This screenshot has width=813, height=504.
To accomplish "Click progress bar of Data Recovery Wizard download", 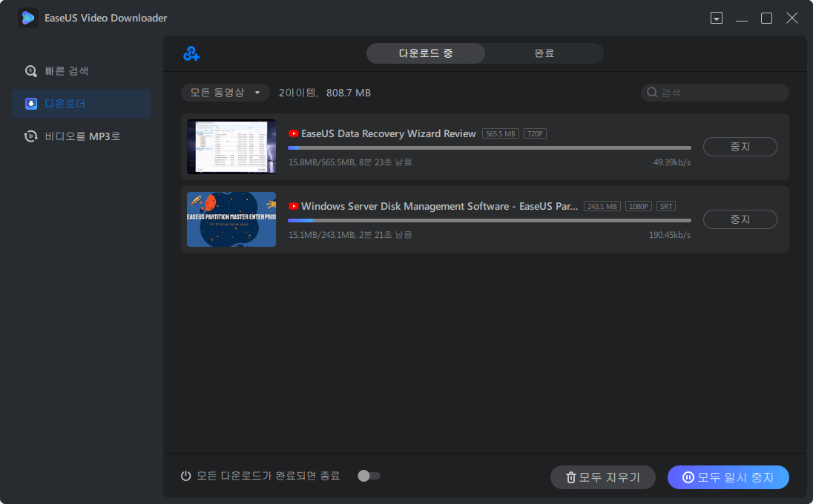I will 489,148.
